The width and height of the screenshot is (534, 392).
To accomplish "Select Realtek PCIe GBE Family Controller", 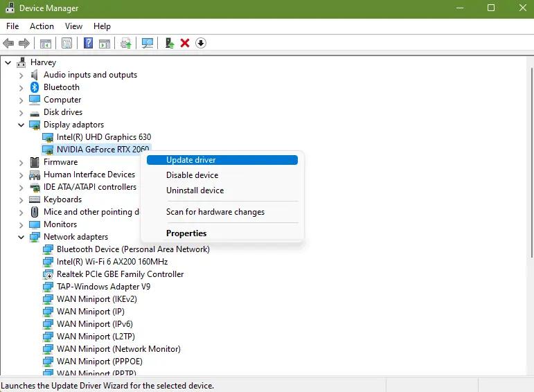I will coord(120,274).
